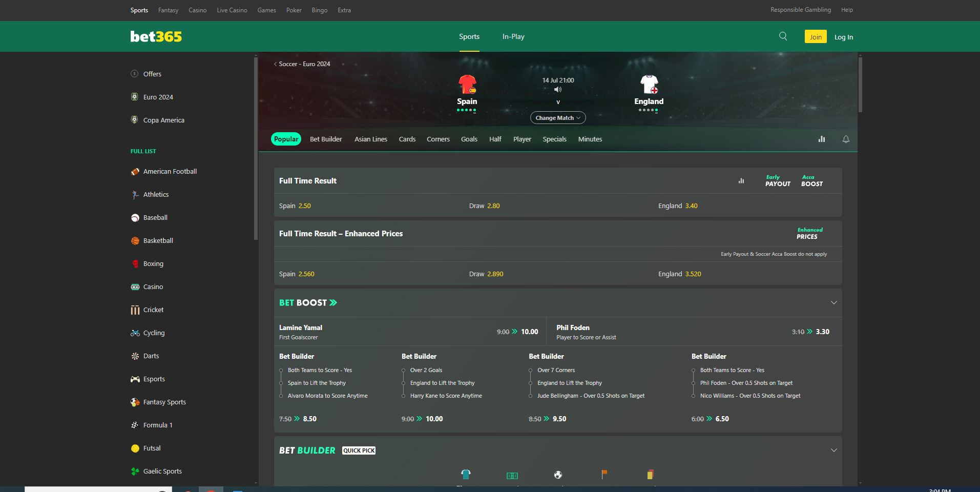The height and width of the screenshot is (492, 980).
Task: Select Lamine Yamal First Goalscorer 10.00 boost
Action: pyautogui.click(x=529, y=332)
